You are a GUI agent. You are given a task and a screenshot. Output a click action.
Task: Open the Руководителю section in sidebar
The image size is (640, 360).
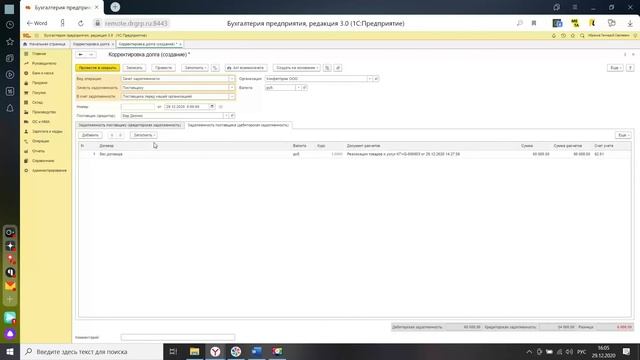tap(44, 63)
